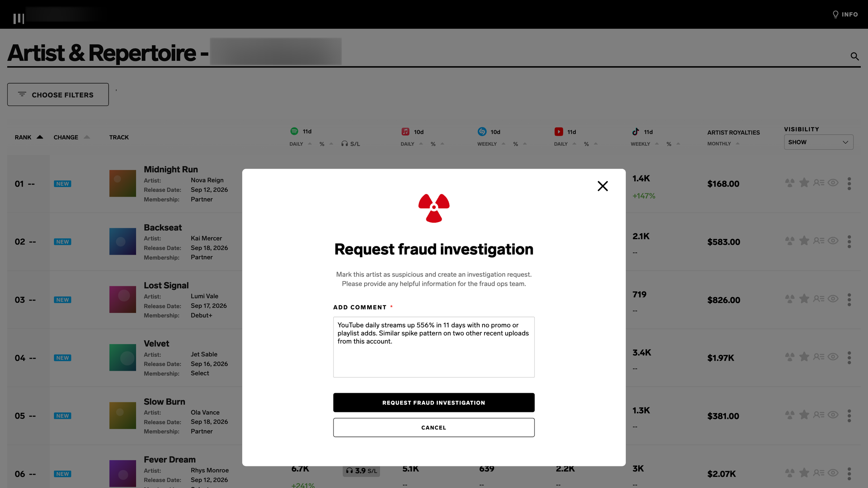
Task: Open the assign list icon for Fever Dream
Action: (819, 473)
